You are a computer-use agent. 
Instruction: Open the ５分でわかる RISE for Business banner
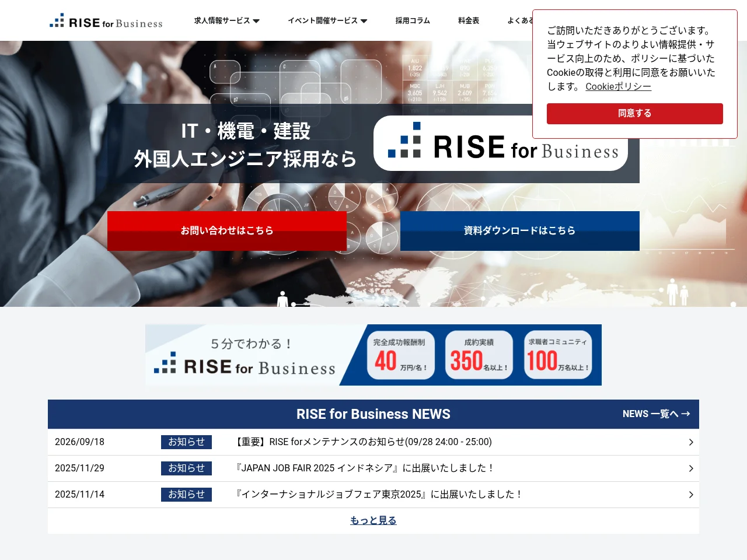373,355
